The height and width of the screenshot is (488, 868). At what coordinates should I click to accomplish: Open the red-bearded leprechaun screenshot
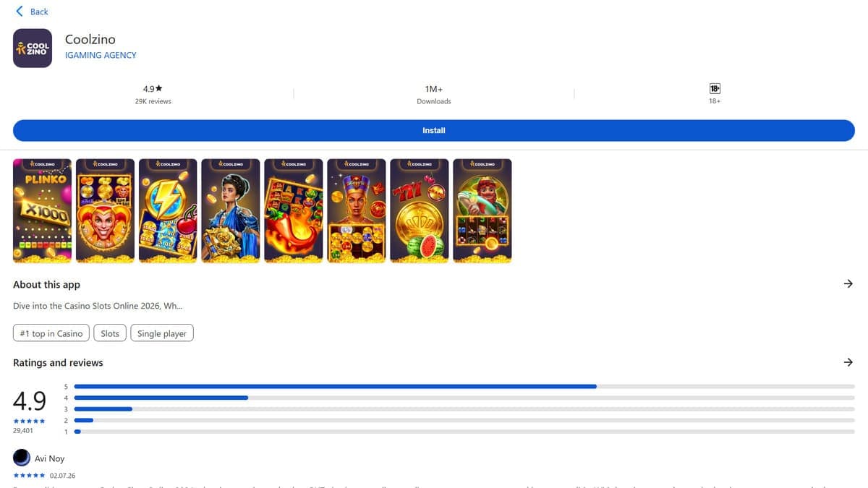coord(482,210)
